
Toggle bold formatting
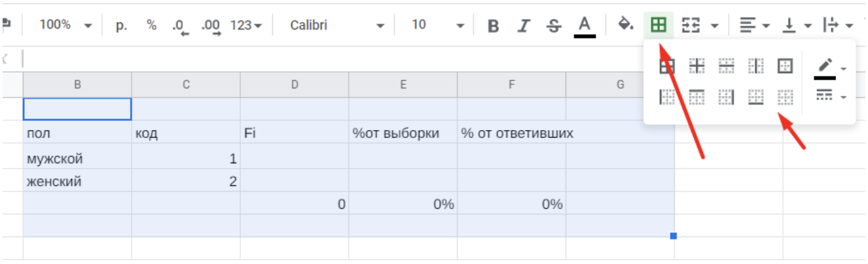coord(494,25)
